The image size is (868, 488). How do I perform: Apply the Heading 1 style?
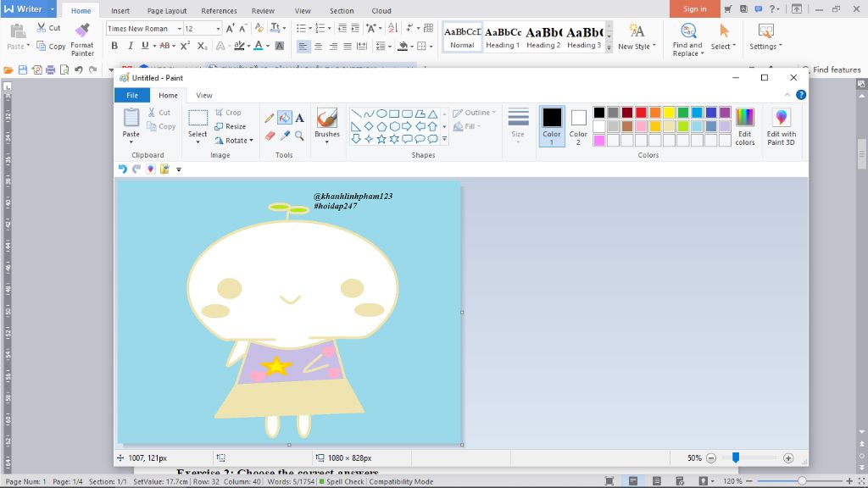tap(503, 37)
